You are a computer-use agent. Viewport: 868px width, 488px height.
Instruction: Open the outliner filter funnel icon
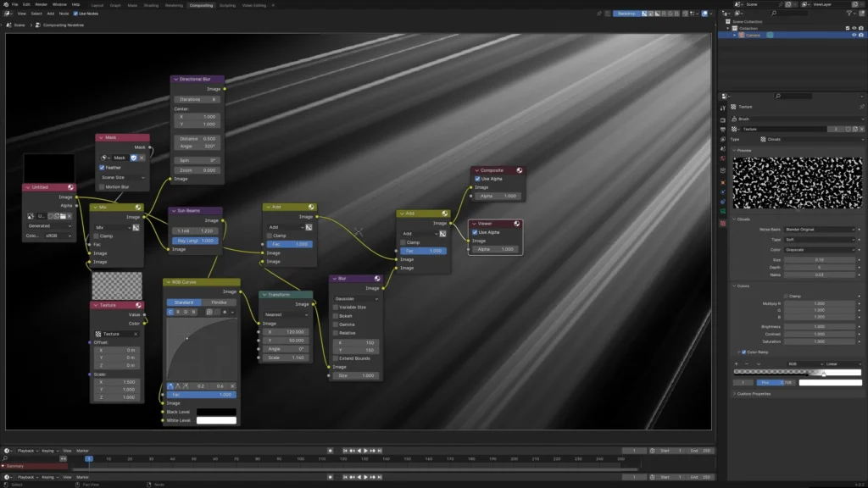pos(851,13)
